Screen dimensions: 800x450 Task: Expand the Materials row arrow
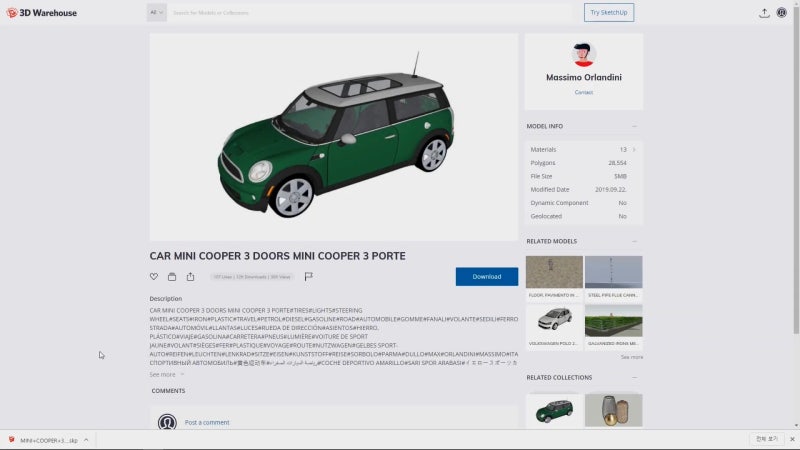(x=634, y=149)
